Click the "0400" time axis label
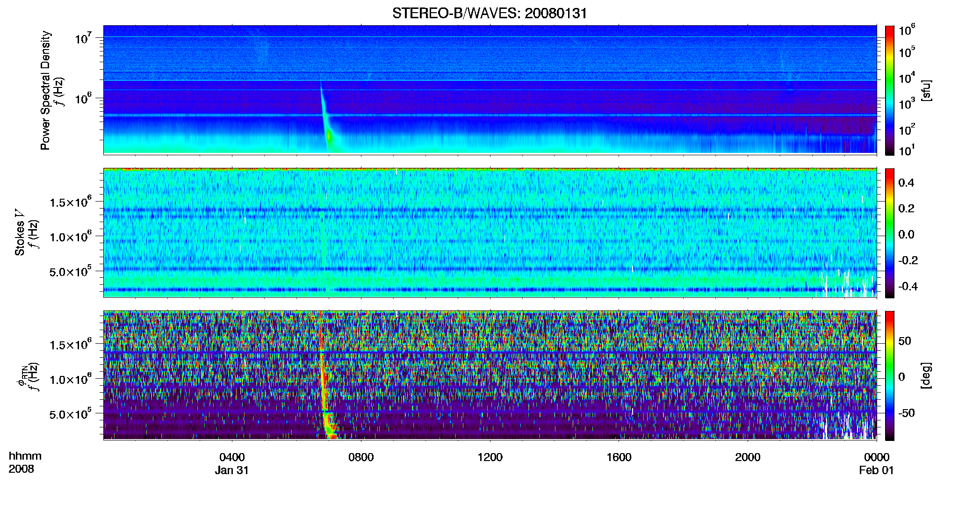The image size is (980, 505). tap(232, 457)
